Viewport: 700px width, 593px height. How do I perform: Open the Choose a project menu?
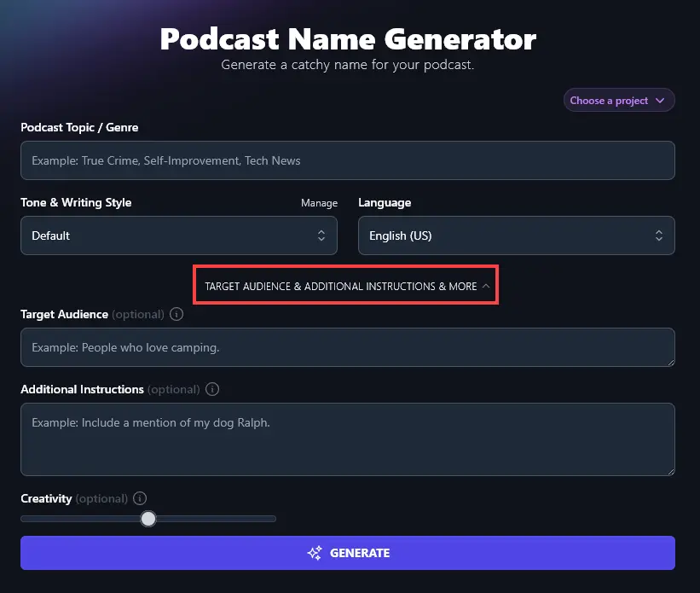click(x=619, y=100)
